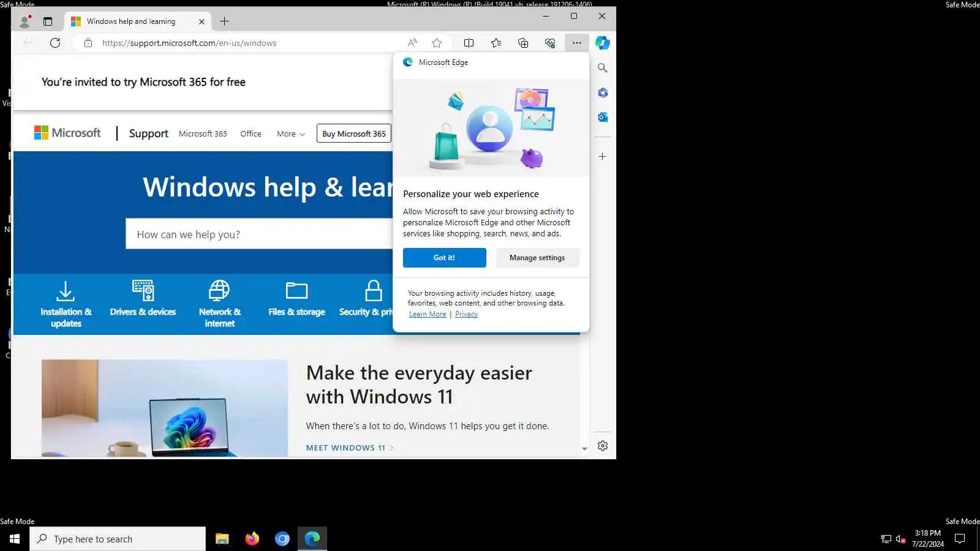Click the taskbar Type here to search box
Screen dimensions: 980x551
click(118, 539)
